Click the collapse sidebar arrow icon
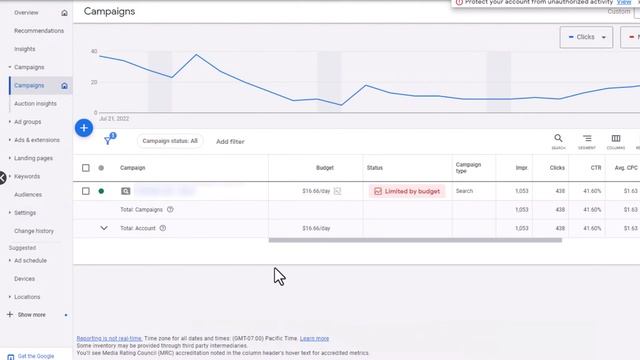640x360 pixels. coord(2,178)
